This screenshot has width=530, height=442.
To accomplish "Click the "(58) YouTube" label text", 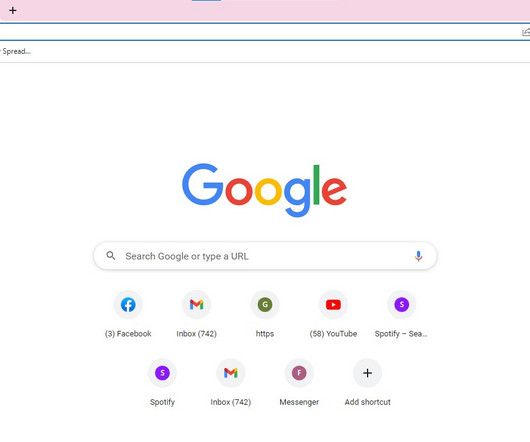I will point(333,334).
